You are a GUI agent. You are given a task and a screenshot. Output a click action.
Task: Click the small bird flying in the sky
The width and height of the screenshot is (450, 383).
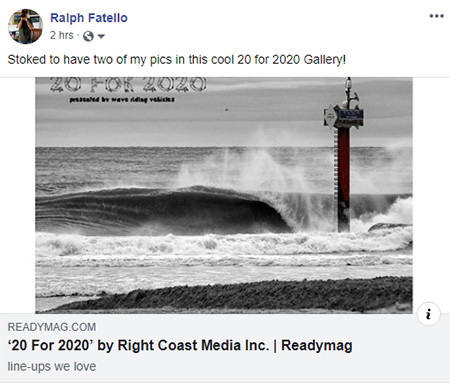pyautogui.click(x=227, y=109)
